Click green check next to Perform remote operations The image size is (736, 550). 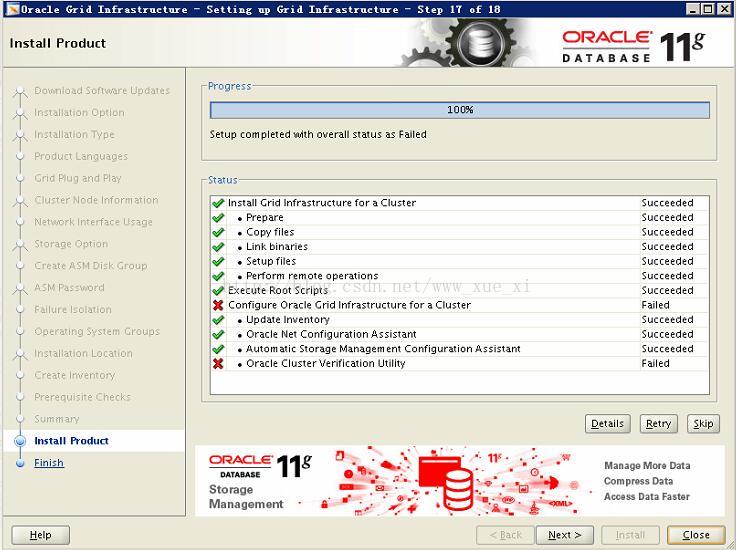[218, 276]
